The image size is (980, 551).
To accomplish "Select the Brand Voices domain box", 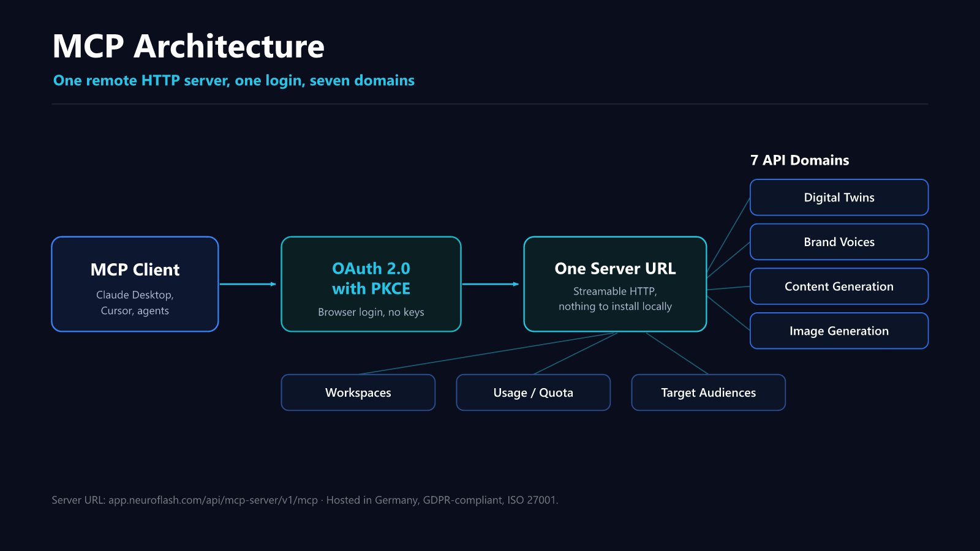I will pyautogui.click(x=839, y=242).
